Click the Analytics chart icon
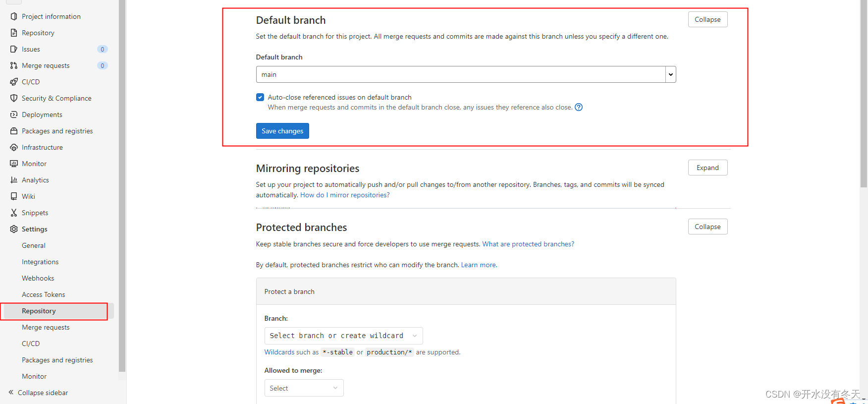868x404 pixels. (14, 180)
